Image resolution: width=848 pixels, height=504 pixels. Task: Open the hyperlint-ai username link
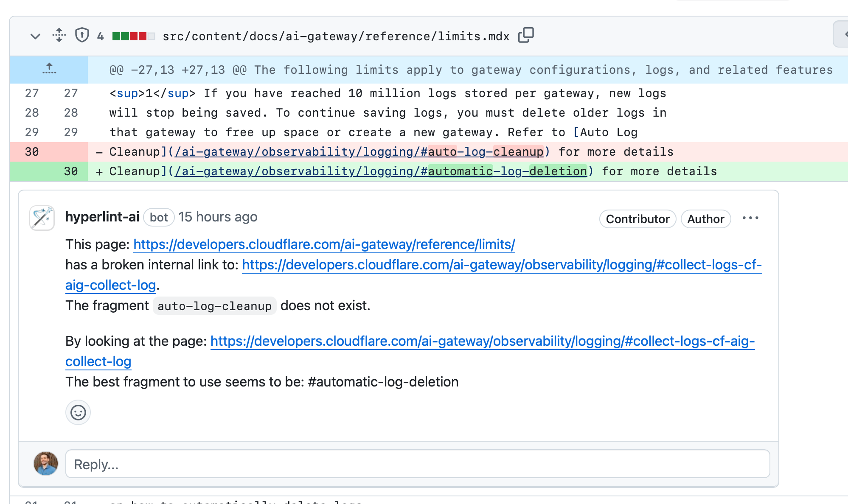click(x=102, y=217)
